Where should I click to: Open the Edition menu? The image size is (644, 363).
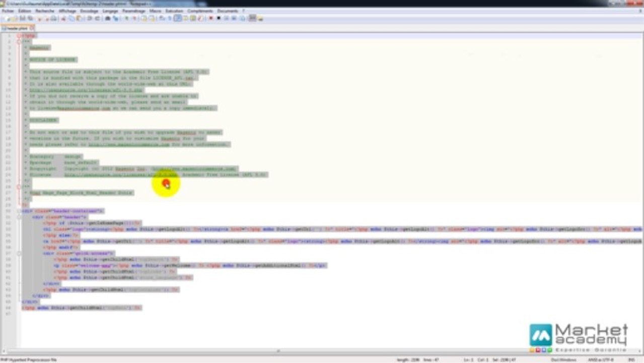pos(25,11)
